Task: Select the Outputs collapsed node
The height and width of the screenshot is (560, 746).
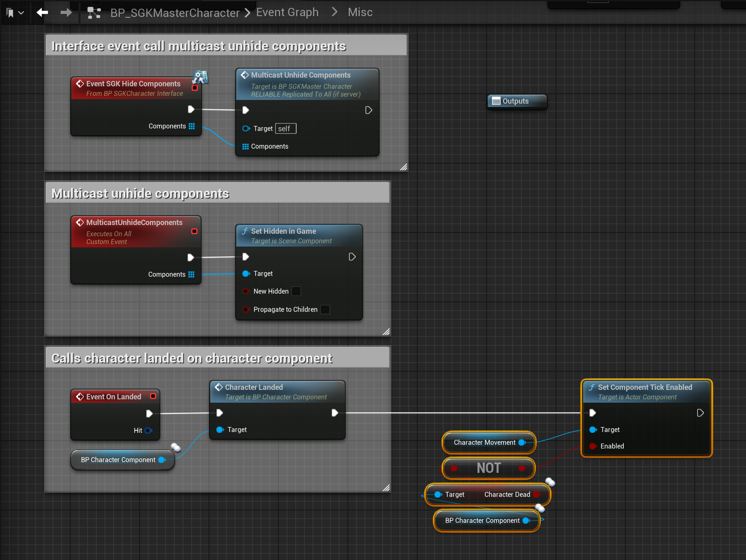Action: point(517,101)
